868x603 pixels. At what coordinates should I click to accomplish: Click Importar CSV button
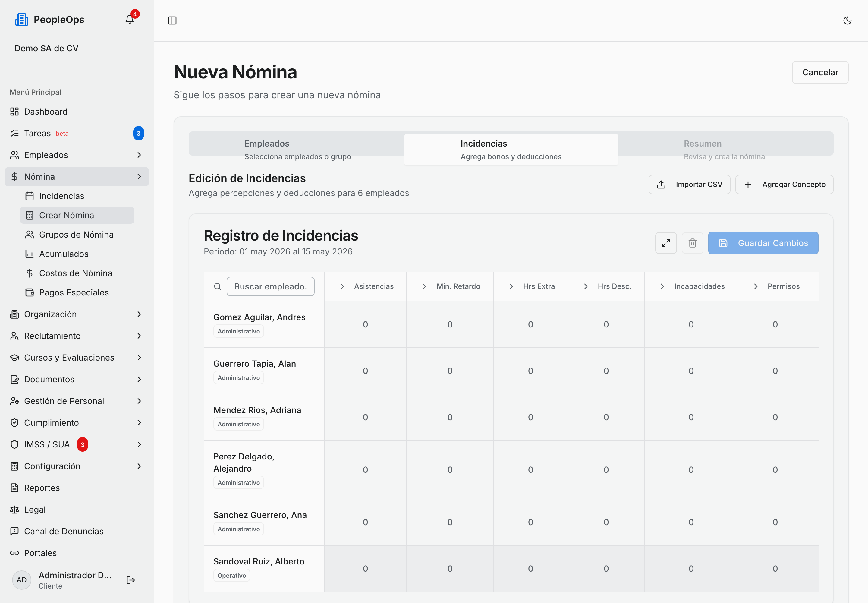pyautogui.click(x=689, y=185)
